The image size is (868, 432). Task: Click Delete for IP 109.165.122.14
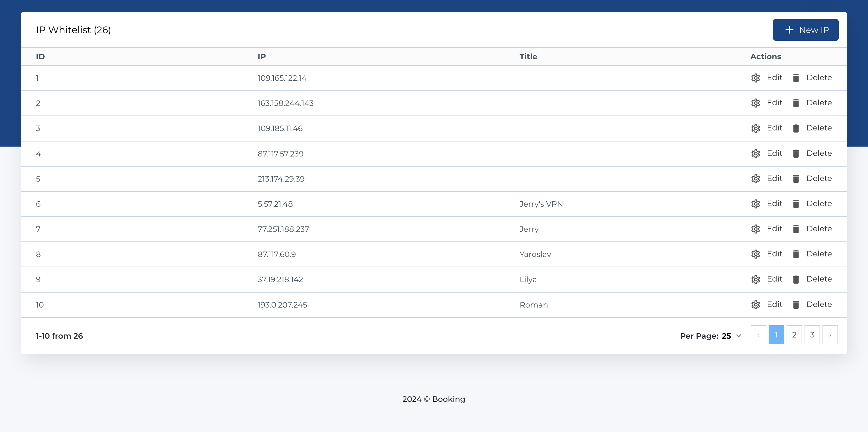point(819,78)
